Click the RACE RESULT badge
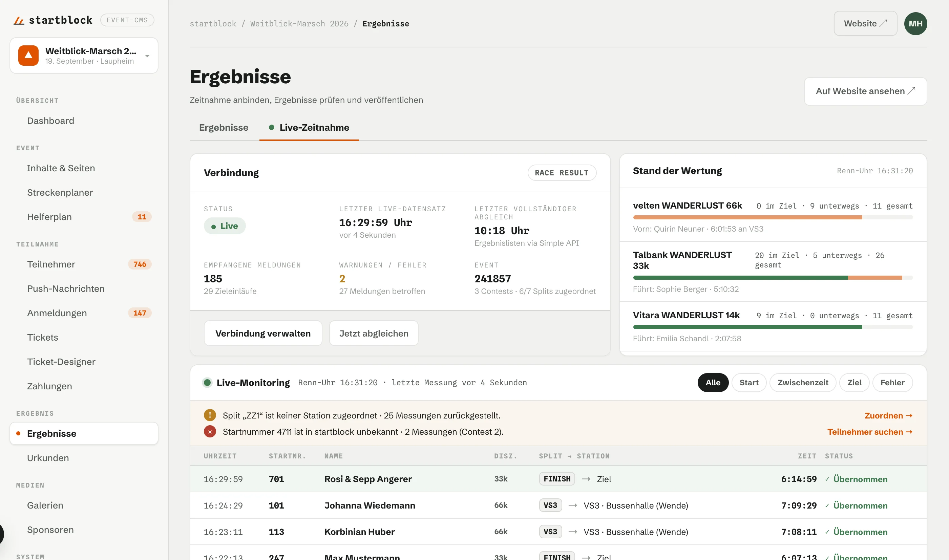Screen dimensions: 949x560 pyautogui.click(x=562, y=172)
